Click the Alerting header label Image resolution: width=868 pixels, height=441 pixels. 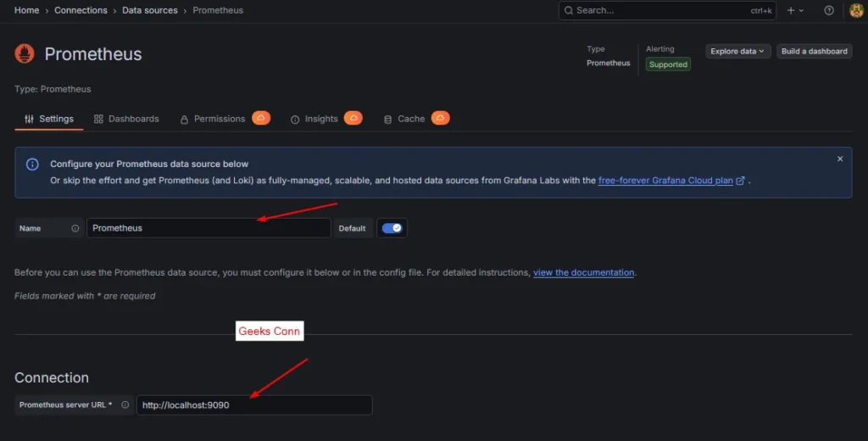[659, 49]
